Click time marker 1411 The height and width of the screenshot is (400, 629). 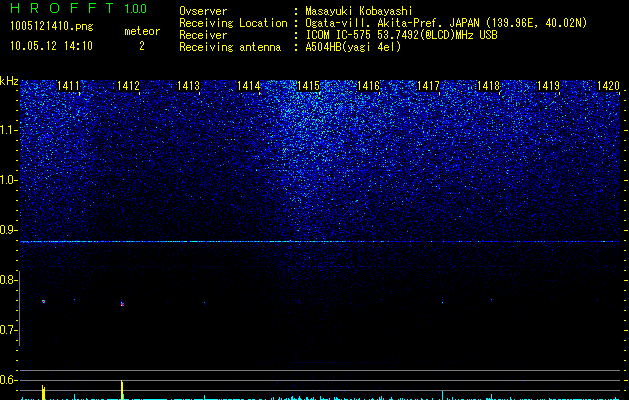(68, 86)
